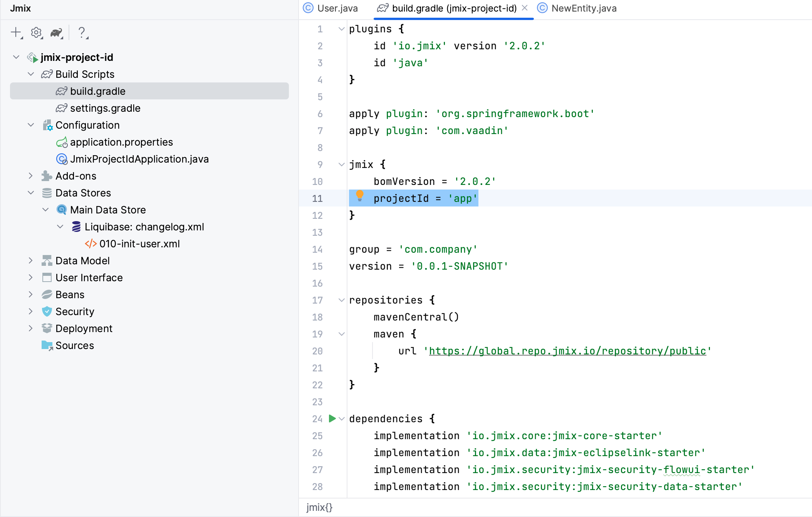The height and width of the screenshot is (517, 812).
Task: Click the Liquibase changelog icon
Action: tap(76, 227)
